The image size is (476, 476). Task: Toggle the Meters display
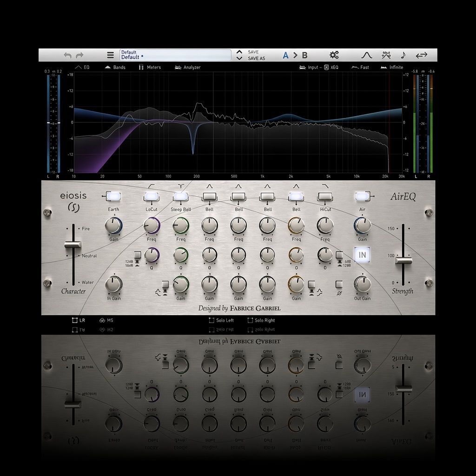coord(150,67)
